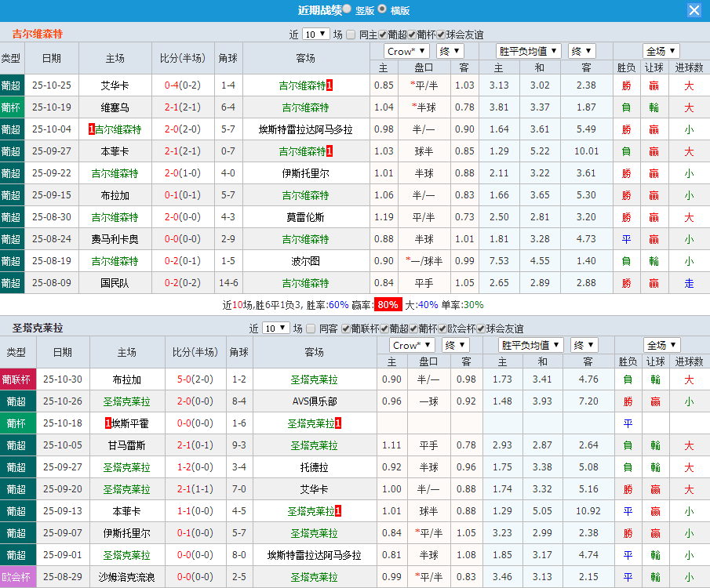This screenshot has width=710, height=588.
Task: Click the red 胜 result badge in the top row
Action: tap(626, 85)
